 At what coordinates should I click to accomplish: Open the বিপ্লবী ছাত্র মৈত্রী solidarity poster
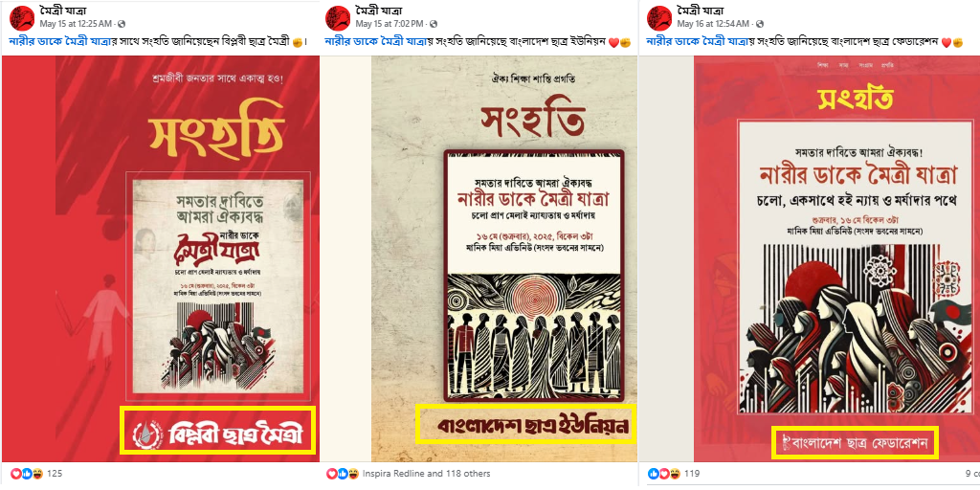161,258
